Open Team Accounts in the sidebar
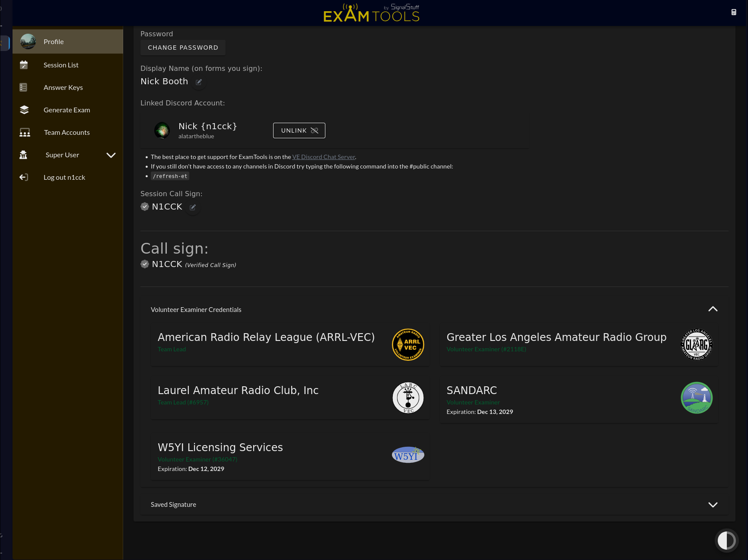The image size is (748, 560). pyautogui.click(x=68, y=132)
